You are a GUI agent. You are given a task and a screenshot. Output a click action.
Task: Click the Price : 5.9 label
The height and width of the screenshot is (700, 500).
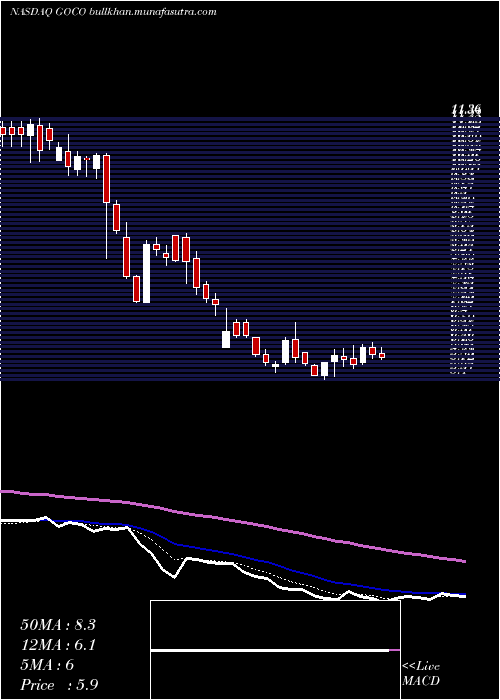59,684
